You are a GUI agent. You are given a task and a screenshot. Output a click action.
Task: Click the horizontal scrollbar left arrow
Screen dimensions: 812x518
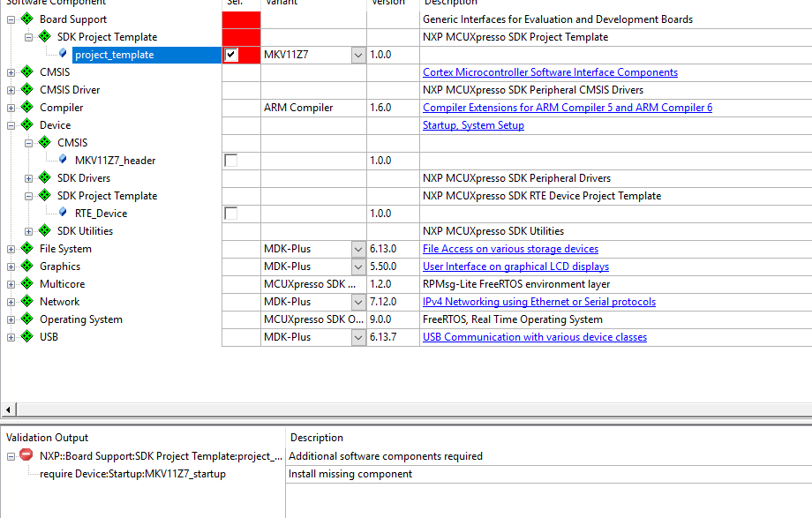tap(8, 409)
